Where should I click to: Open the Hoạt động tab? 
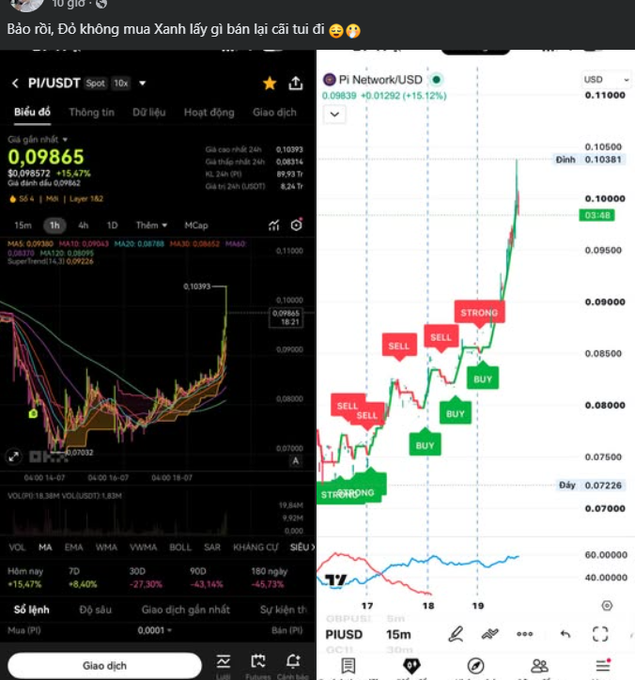209,112
